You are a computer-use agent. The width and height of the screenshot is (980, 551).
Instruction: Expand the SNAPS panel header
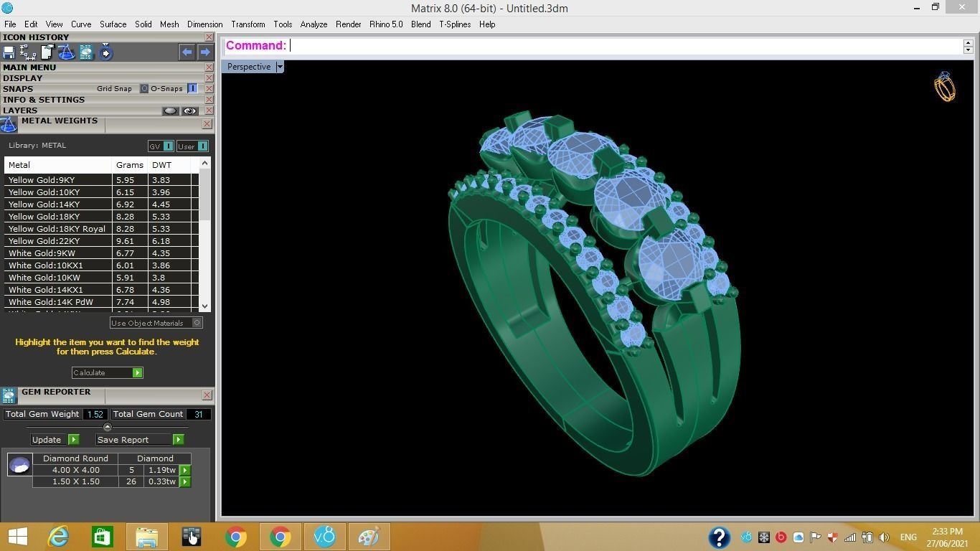coord(18,89)
